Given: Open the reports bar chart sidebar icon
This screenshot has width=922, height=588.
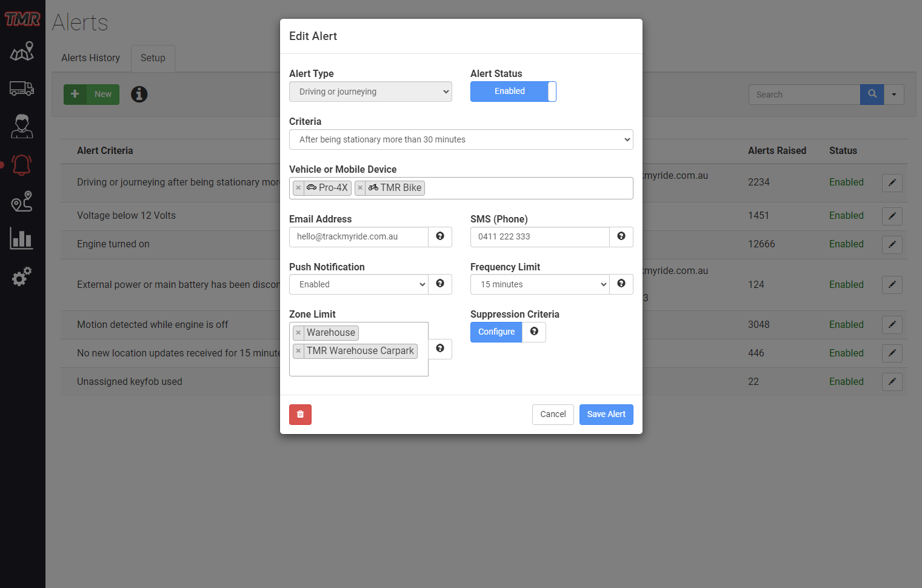Looking at the screenshot, I should pos(22,239).
